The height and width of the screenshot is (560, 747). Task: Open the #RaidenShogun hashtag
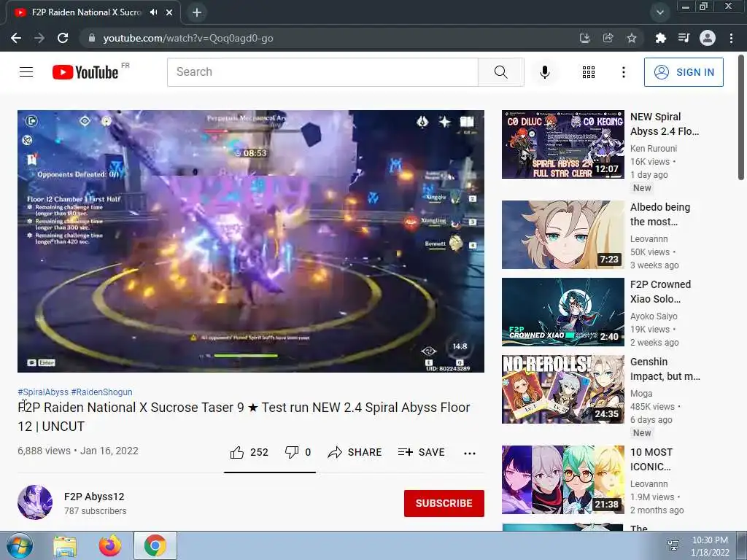[x=101, y=392]
